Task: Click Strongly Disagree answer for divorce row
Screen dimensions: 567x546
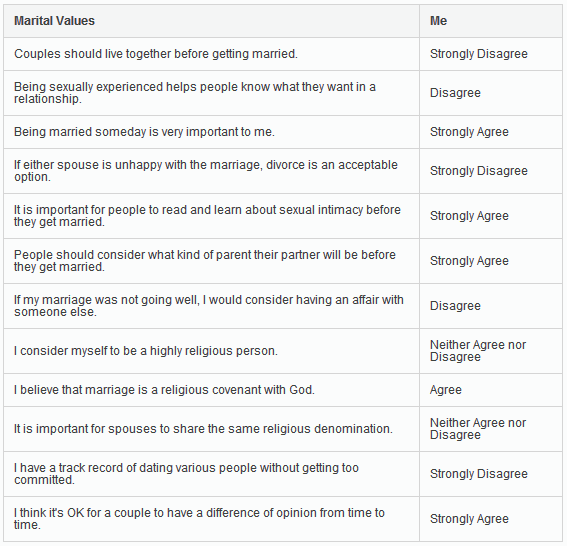Action: click(x=478, y=171)
